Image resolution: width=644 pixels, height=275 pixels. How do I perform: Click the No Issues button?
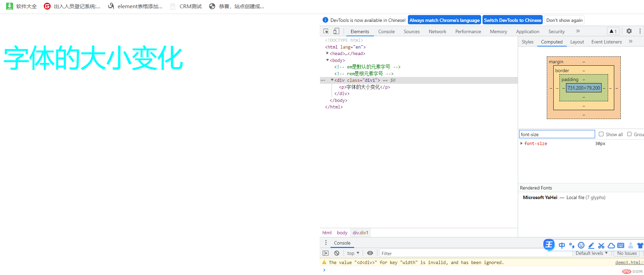(627, 253)
